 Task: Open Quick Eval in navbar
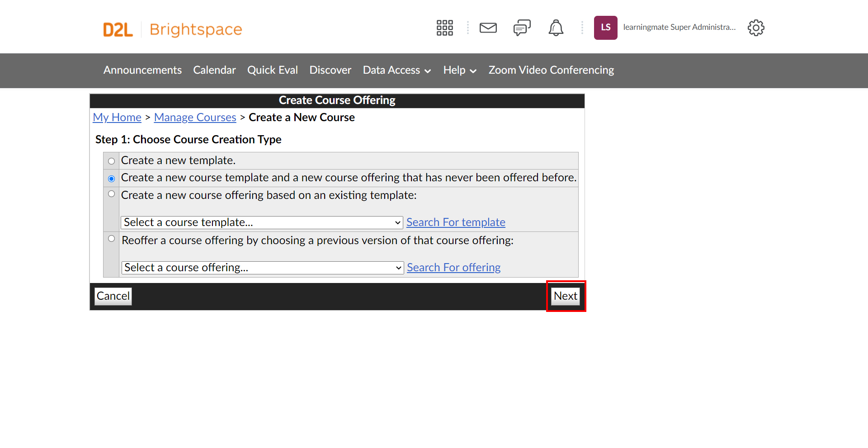coord(273,70)
